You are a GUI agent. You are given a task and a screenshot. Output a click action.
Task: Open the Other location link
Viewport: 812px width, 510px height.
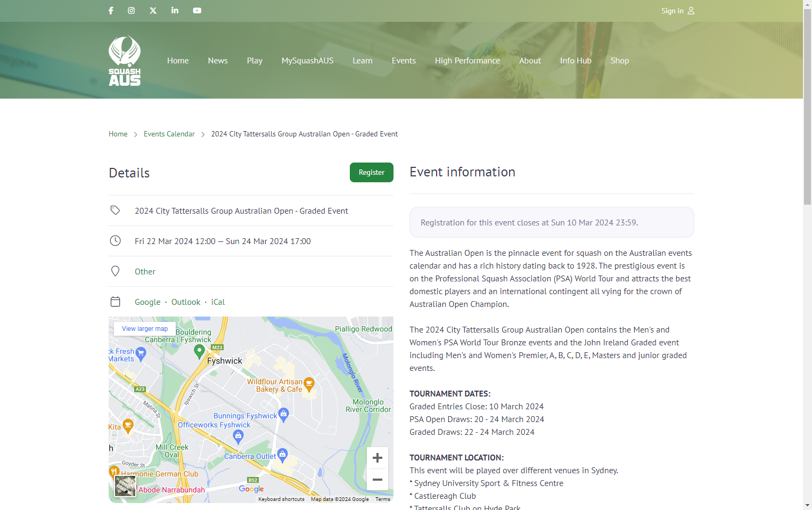point(145,272)
